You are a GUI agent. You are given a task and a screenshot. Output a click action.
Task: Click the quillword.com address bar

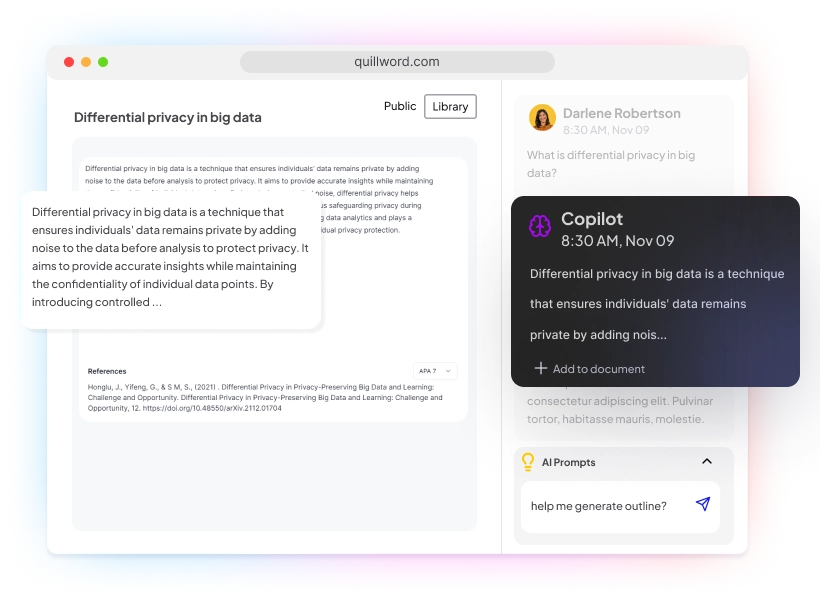[397, 62]
